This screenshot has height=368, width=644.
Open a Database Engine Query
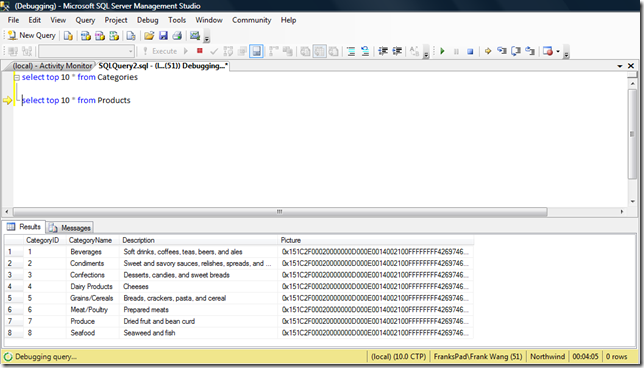pos(68,36)
